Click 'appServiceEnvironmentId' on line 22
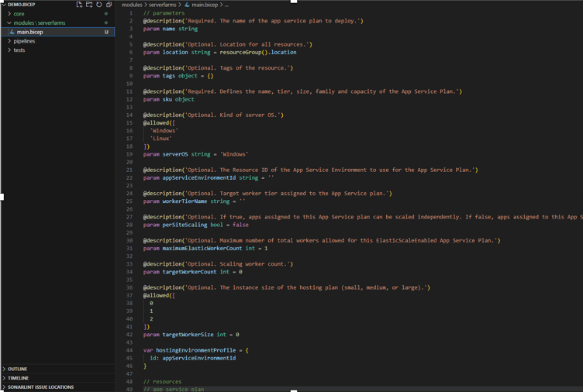Viewport: 583px width, 392px height. click(199, 178)
